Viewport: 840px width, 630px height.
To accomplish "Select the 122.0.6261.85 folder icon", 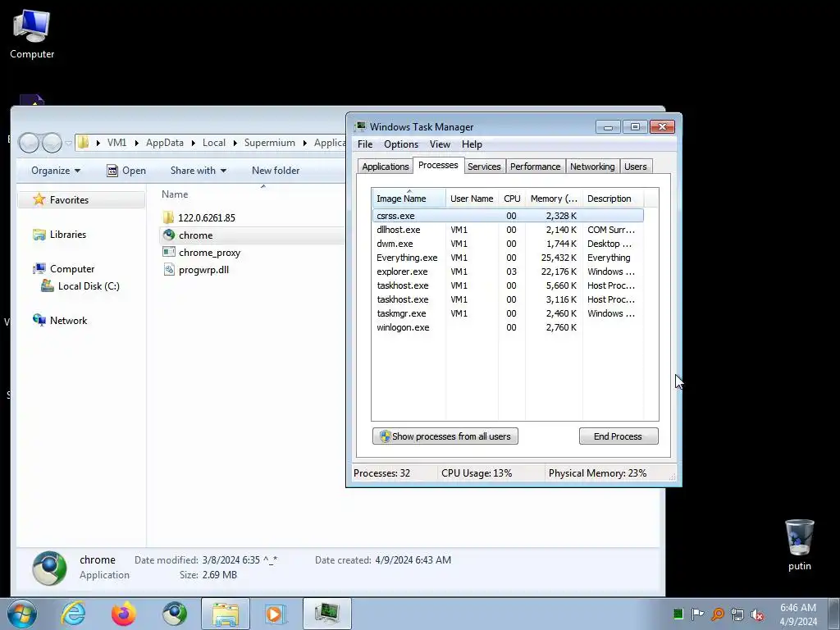I will click(168, 217).
